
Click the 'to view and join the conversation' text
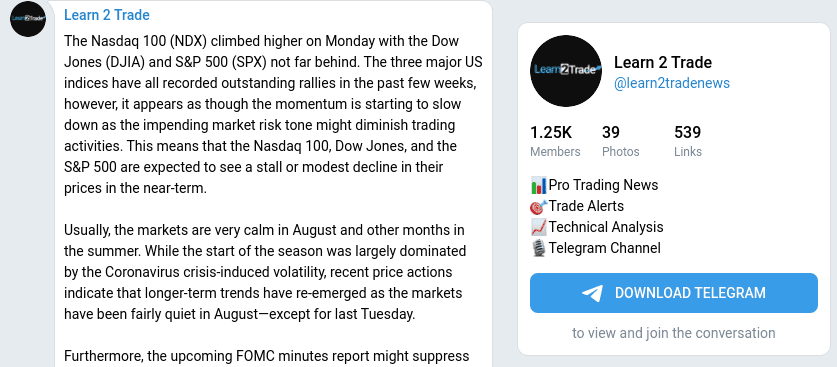[x=674, y=333]
